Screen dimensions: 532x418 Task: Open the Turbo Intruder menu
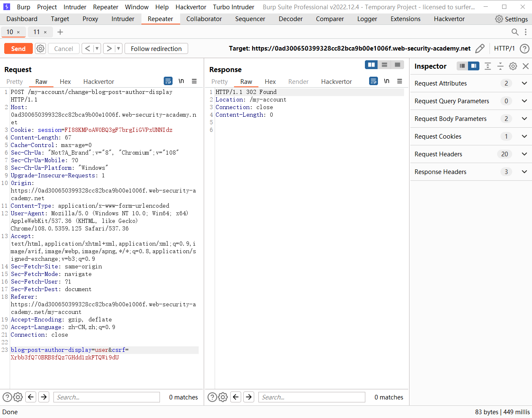(x=234, y=7)
